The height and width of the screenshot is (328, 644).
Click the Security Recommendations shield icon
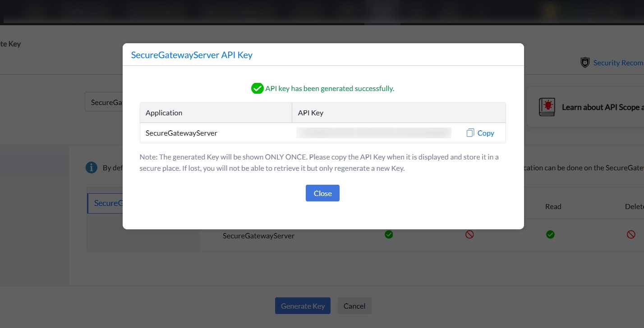coord(584,62)
